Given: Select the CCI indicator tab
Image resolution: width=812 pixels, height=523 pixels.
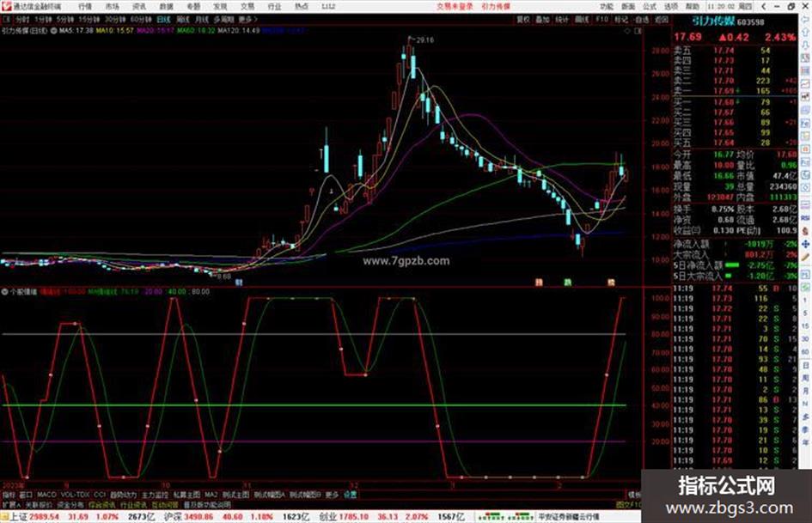Looking at the screenshot, I should point(100,495).
